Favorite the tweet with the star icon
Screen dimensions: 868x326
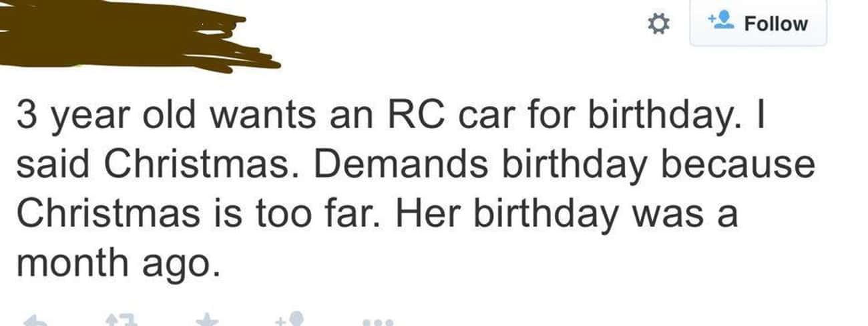tap(207, 322)
